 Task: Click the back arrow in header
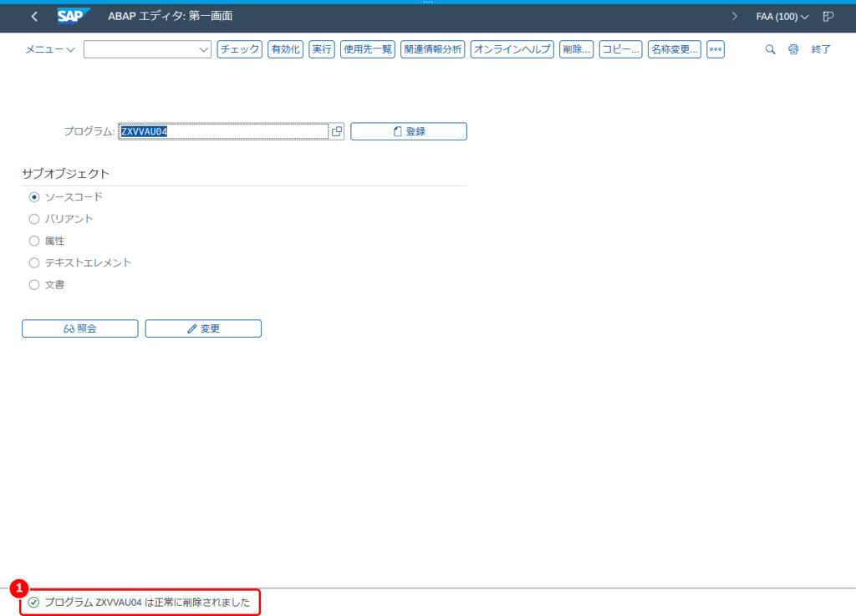tap(34, 17)
